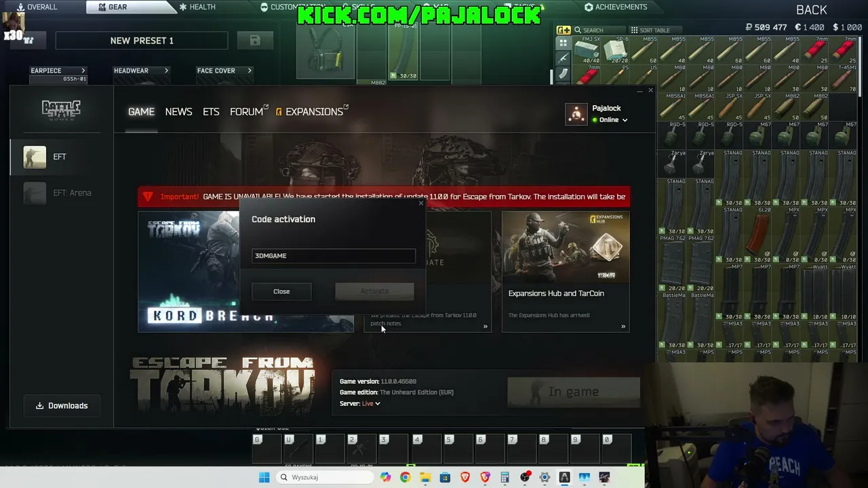
Task: Click the Close button in Code activation
Action: (281, 291)
